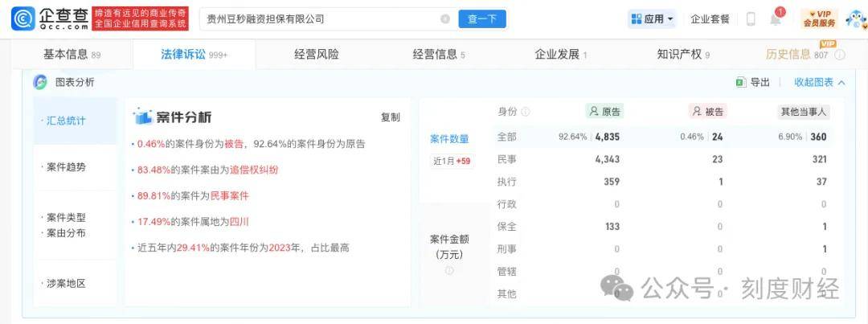
Task: Click the 原告 column header
Action: [x=604, y=112]
